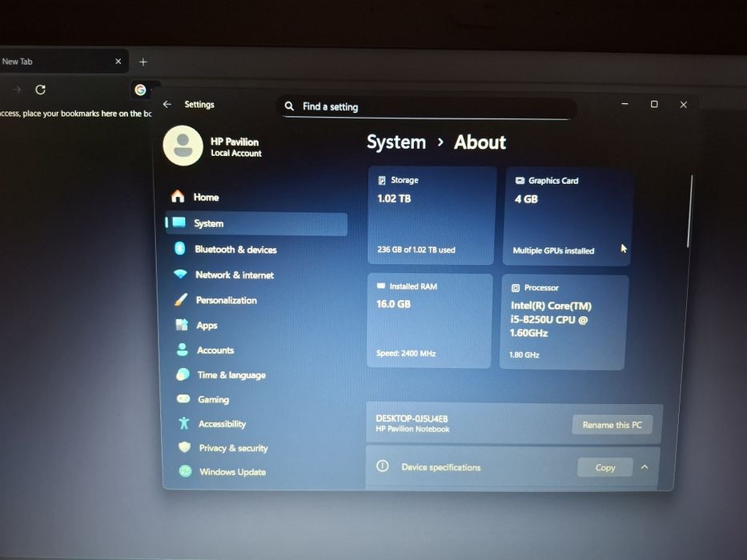This screenshot has width=747, height=560.
Task: Maximize the Settings window
Action: click(654, 104)
